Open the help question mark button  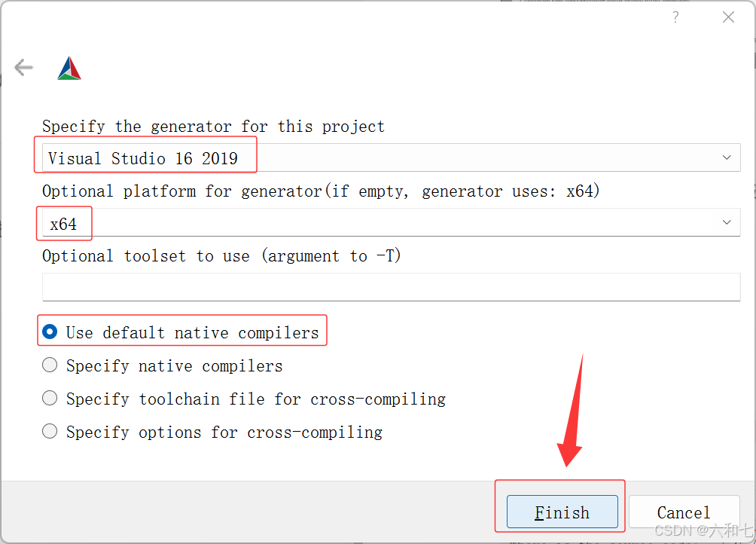(x=675, y=17)
